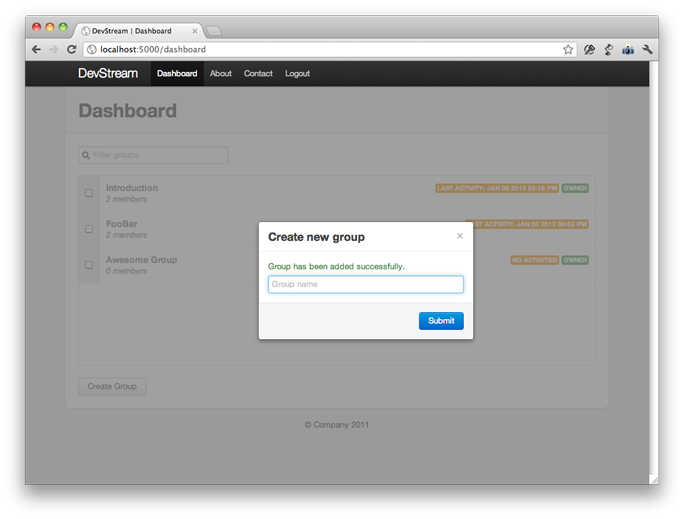Open the FooBar group
Viewport: 684px width, 519px height.
click(x=121, y=224)
